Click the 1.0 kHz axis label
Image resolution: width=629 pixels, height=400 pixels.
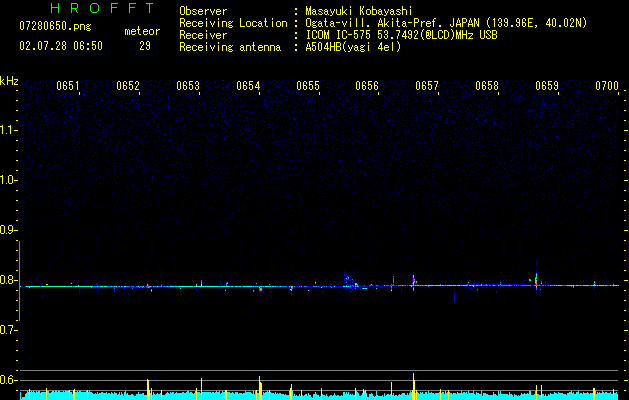click(8, 180)
